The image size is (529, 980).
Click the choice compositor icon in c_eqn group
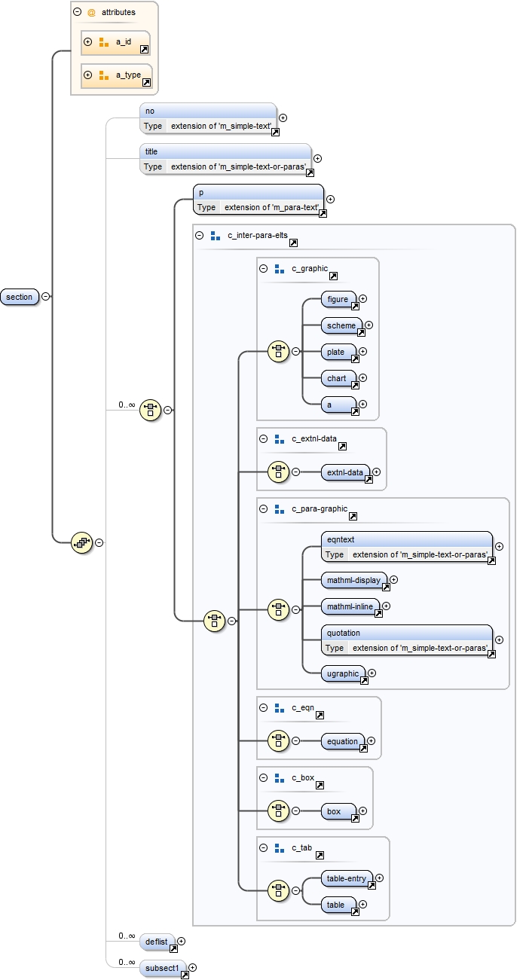279,741
